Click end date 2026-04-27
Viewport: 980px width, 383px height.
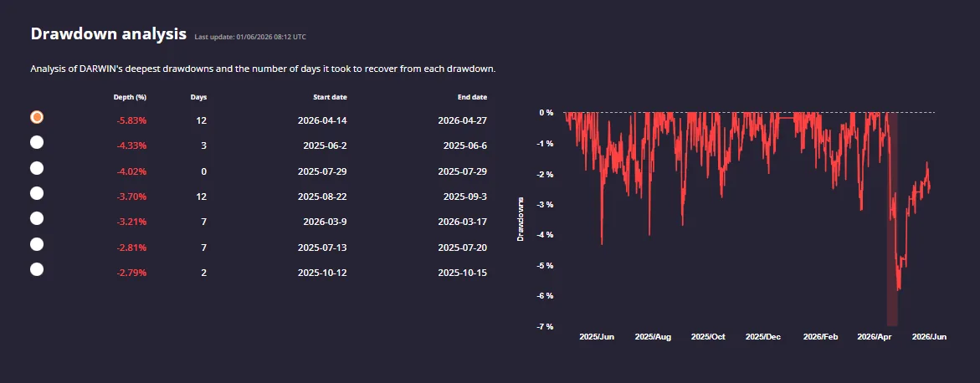pos(463,120)
